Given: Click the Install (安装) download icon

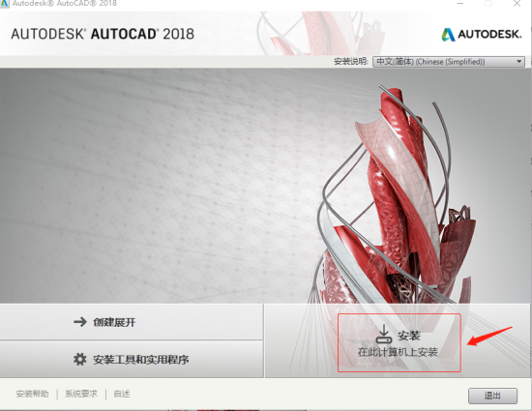Looking at the screenshot, I should point(384,334).
